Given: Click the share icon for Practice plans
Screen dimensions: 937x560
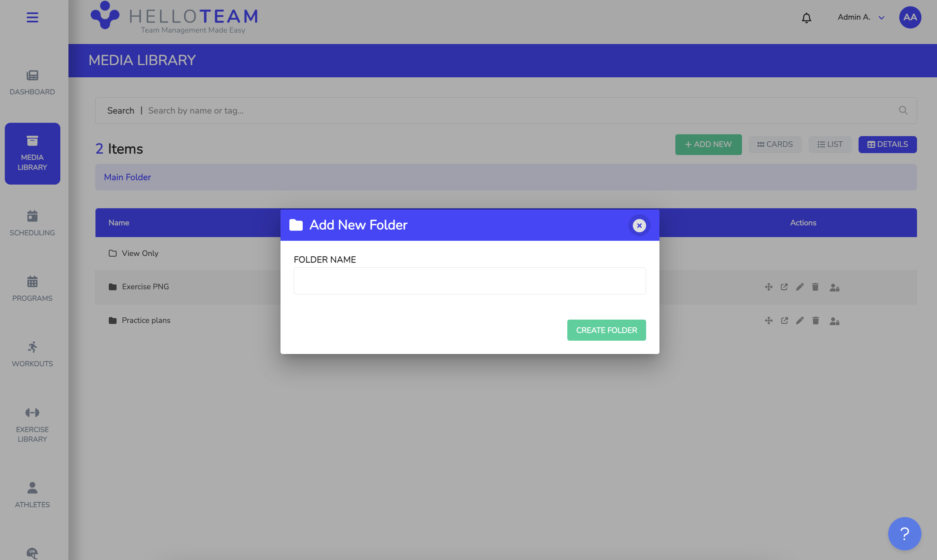Looking at the screenshot, I should click(785, 320).
